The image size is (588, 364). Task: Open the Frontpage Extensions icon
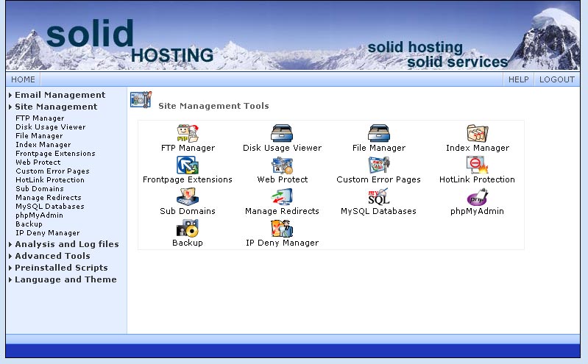pos(188,165)
